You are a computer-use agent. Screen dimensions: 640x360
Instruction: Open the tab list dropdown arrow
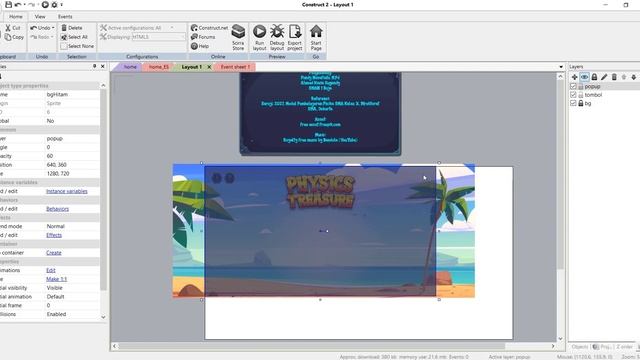click(x=561, y=67)
